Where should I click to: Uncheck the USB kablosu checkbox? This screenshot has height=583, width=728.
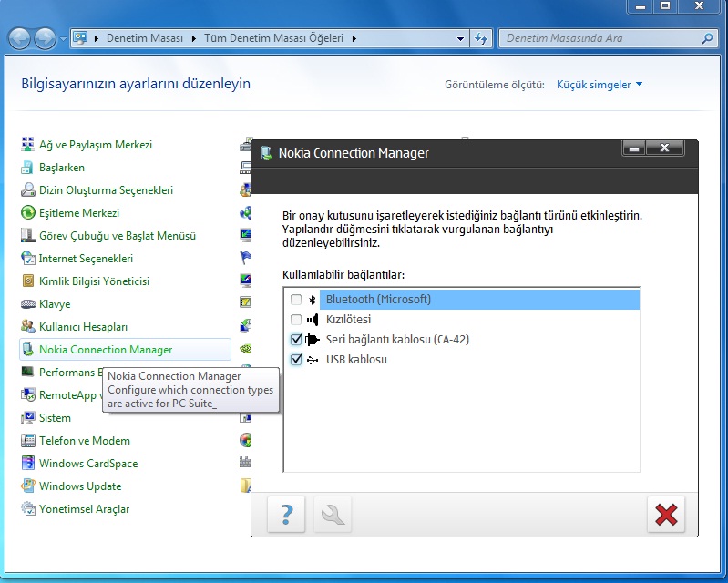[296, 359]
